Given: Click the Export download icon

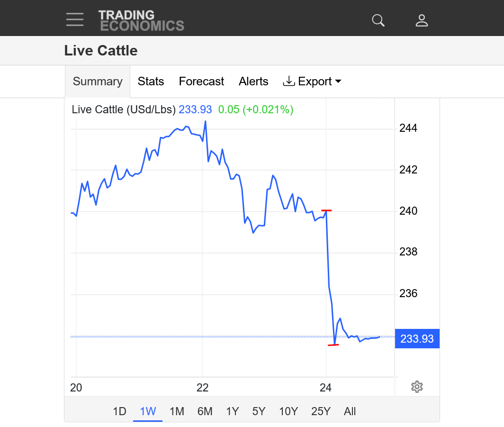Looking at the screenshot, I should tap(288, 81).
